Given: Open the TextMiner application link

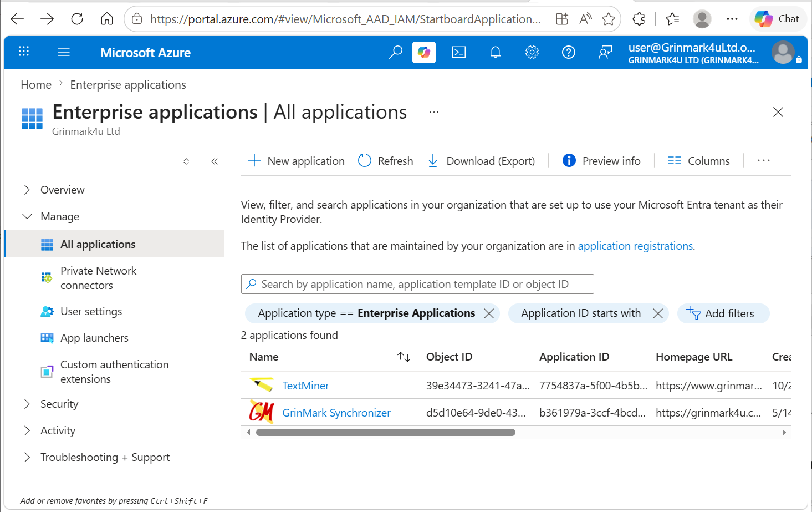Looking at the screenshot, I should click(x=305, y=386).
